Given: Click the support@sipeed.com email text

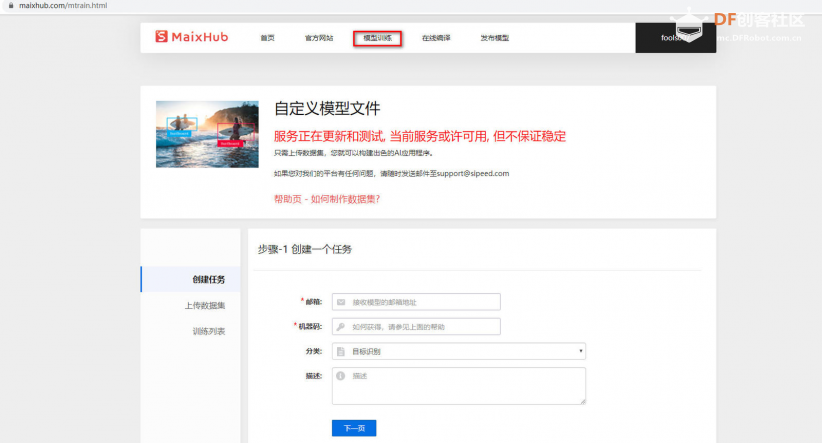Looking at the screenshot, I should [x=473, y=174].
